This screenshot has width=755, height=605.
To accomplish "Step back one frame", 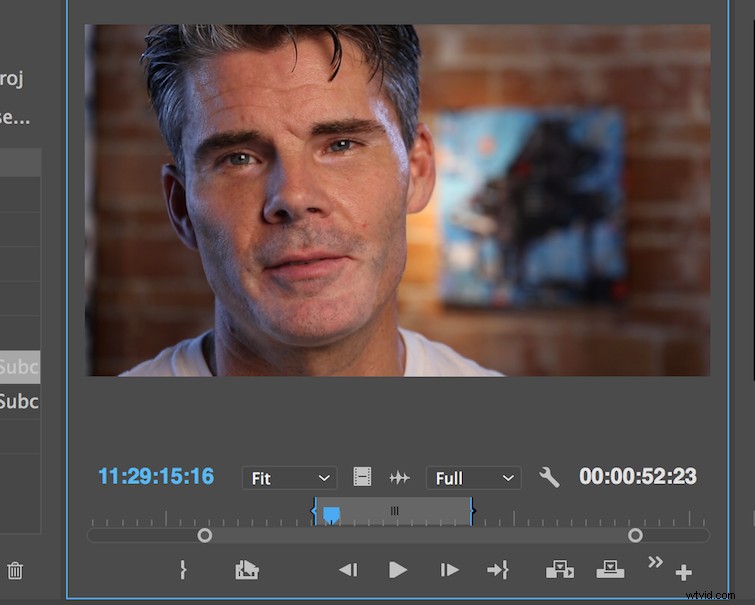I will click(348, 570).
